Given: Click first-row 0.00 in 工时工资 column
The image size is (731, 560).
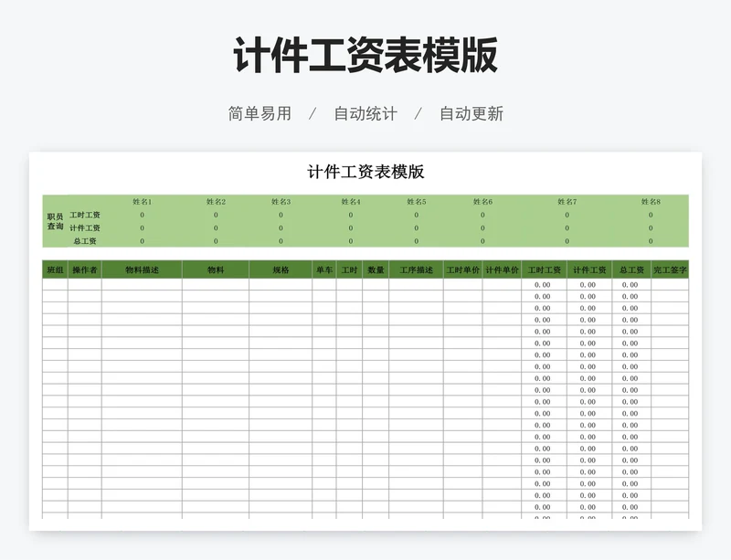Looking at the screenshot, I should pyautogui.click(x=542, y=284).
